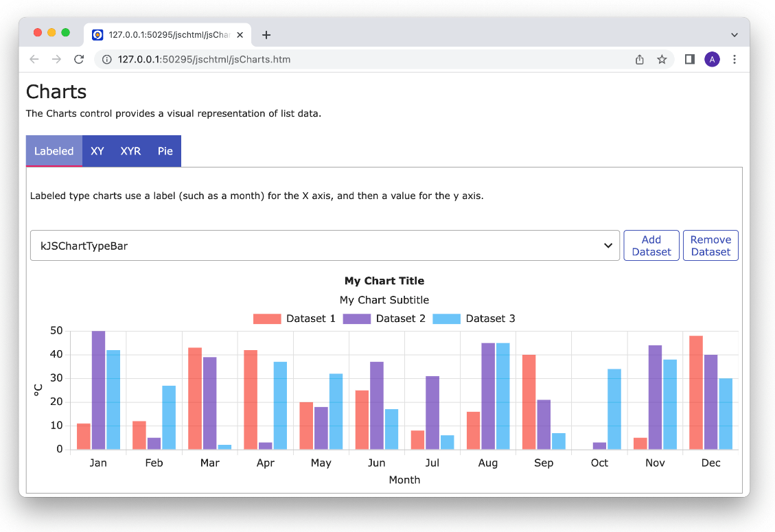Viewport: 775px width, 532px height.
Task: Click the Dataset 3 bar for Feb
Action: coord(169,417)
